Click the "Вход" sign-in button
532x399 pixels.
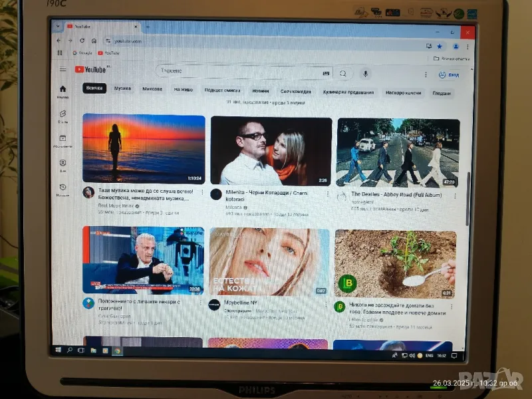point(450,75)
